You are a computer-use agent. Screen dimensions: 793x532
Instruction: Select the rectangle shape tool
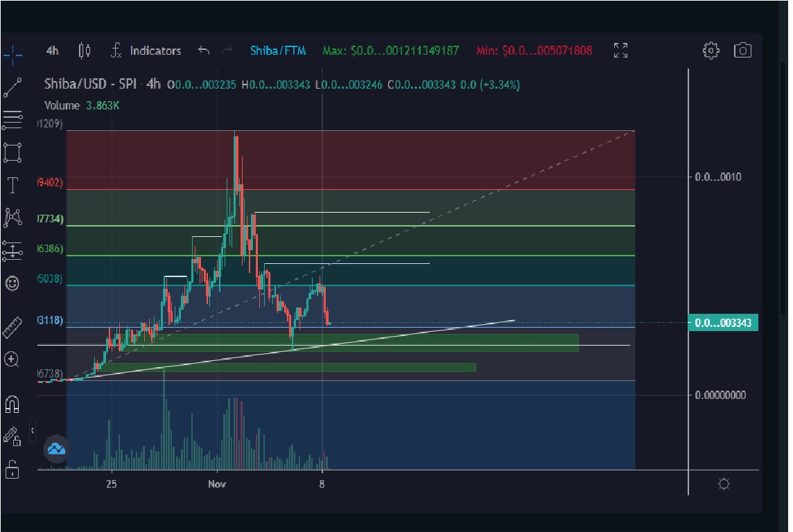(x=12, y=152)
